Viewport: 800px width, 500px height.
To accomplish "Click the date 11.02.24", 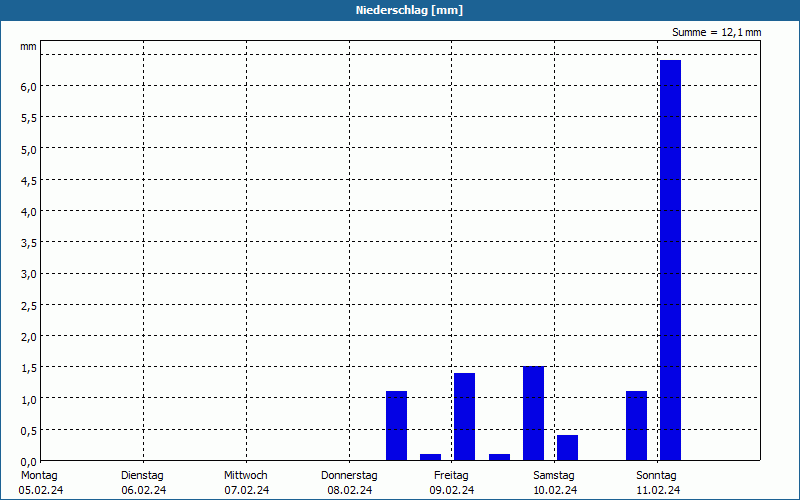I will coord(658,490).
